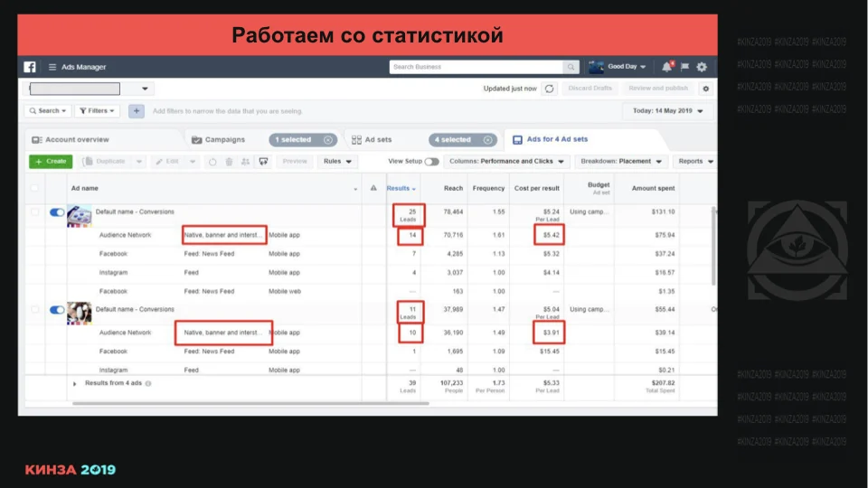
Task: Click the horizontal scrollbar under the table
Action: click(x=250, y=403)
